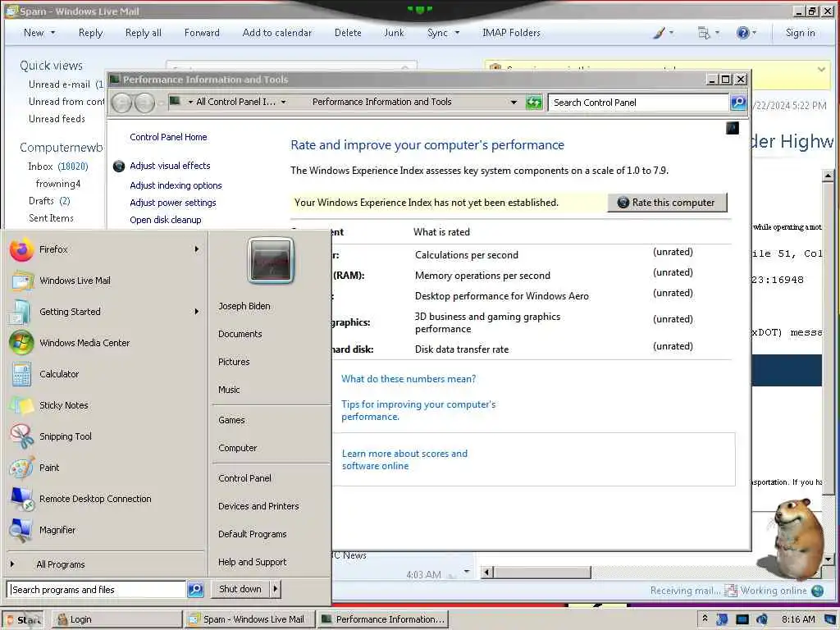Open Control Panel from Start menu
Screen dimensions: 840x630
[244, 478]
